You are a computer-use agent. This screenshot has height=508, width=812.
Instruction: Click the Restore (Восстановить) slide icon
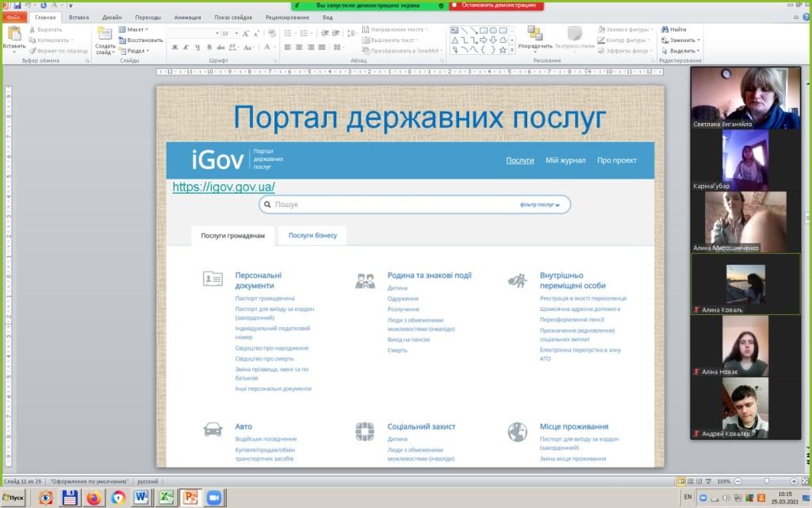click(141, 40)
